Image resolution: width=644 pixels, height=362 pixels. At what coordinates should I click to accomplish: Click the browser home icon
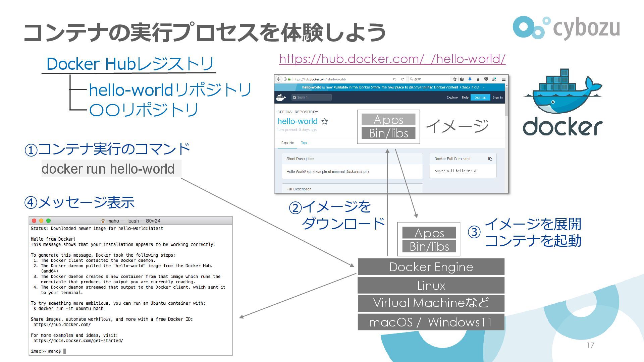click(478, 79)
